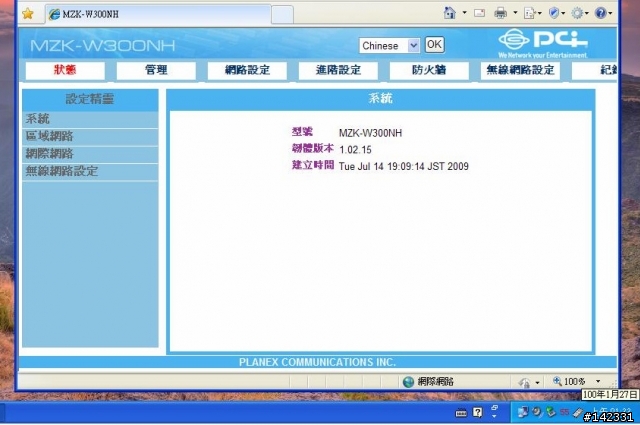The image size is (640, 425).
Task: Select the MZK-W300NH browser tab
Action: pyautogui.click(x=158, y=14)
